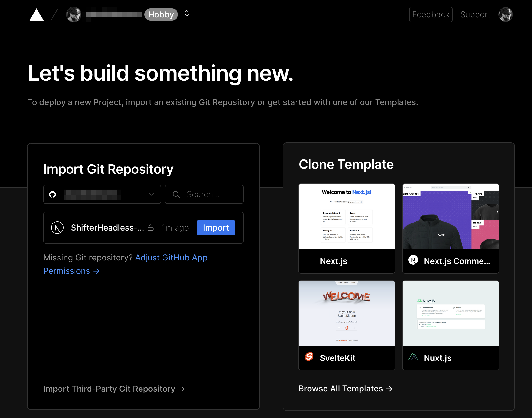Open Browse All Templates link
The width and height of the screenshot is (532, 418).
click(346, 389)
